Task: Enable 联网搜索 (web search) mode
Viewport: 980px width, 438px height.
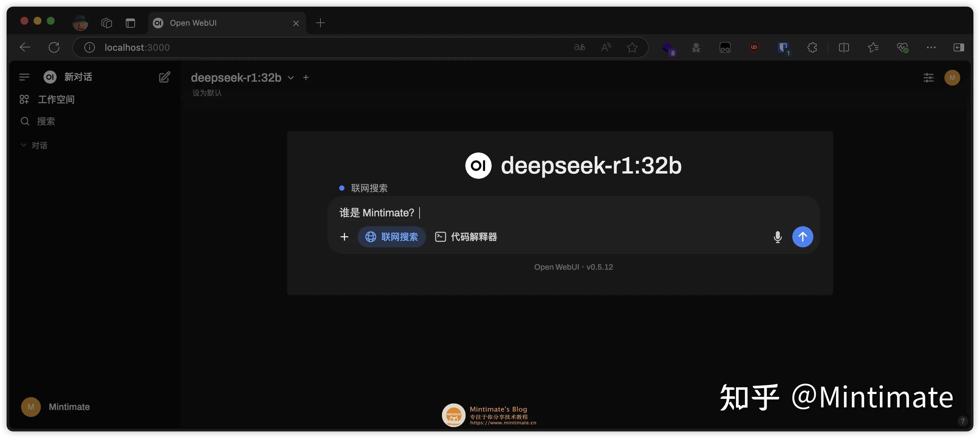Action: [392, 237]
